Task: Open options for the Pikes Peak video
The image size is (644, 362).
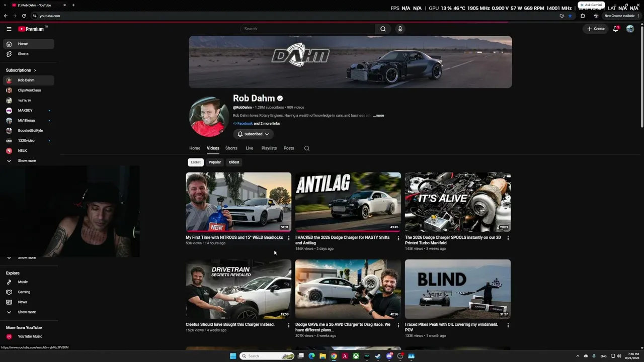Action: (x=508, y=325)
